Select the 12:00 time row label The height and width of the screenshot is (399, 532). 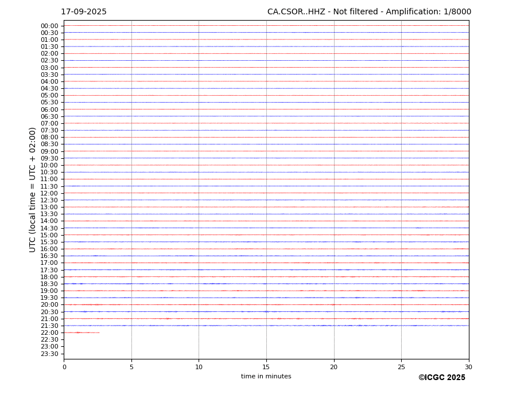click(x=49, y=193)
